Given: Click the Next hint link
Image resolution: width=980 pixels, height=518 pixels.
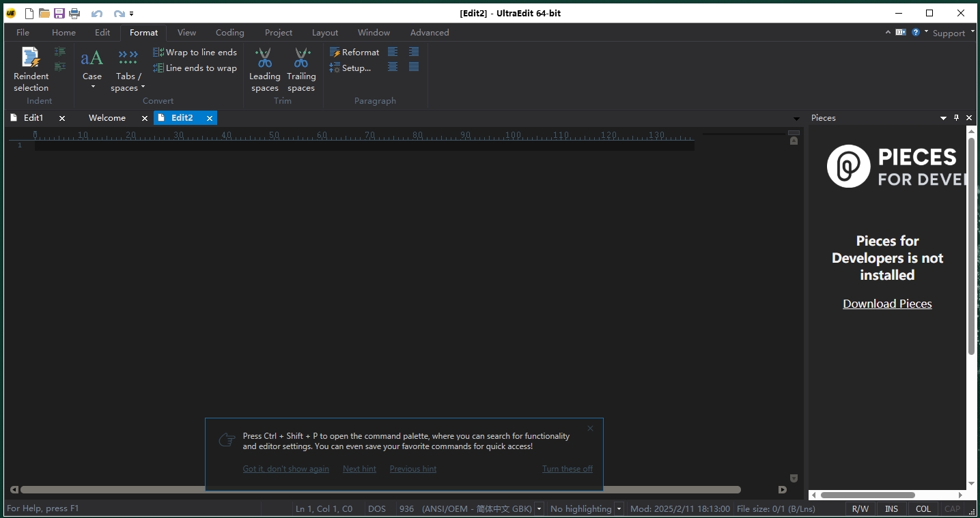Looking at the screenshot, I should [x=359, y=469].
